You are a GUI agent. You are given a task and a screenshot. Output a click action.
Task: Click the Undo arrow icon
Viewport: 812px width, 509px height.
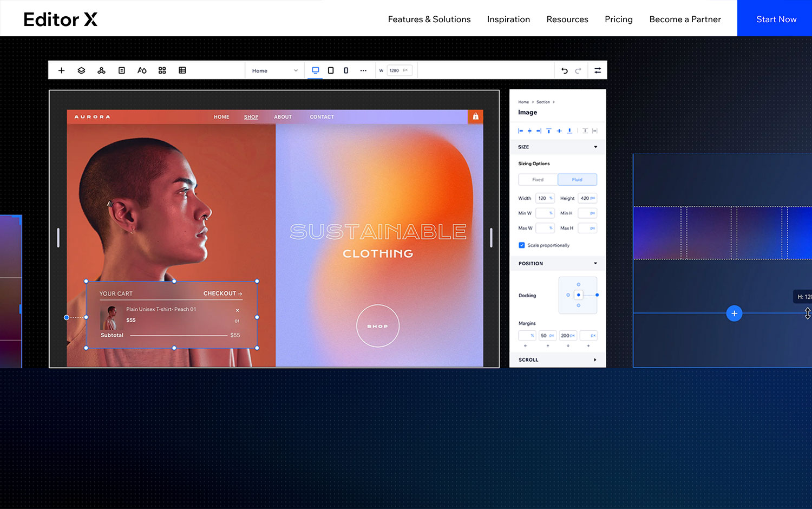(564, 70)
